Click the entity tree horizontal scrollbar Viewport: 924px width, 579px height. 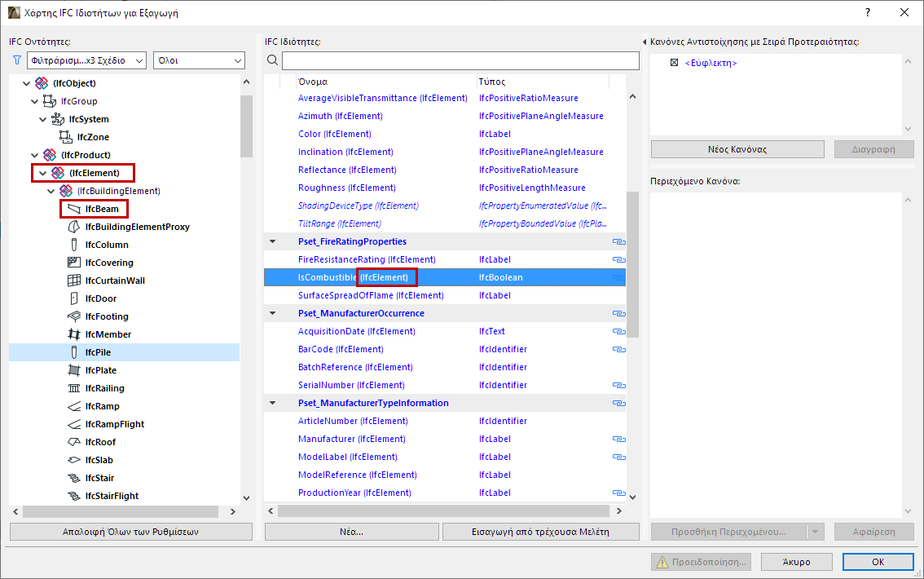pyautogui.click(x=121, y=512)
